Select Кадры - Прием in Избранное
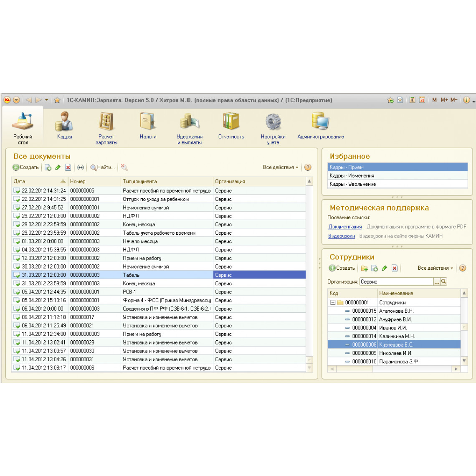476x476 pixels. coord(398,167)
